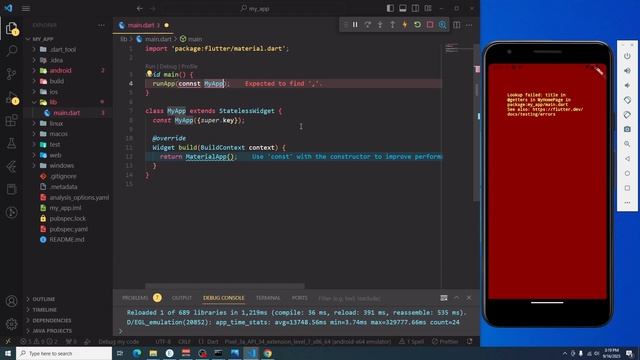Screen dimensions: 640x360
Task: Open the emulator extended controls ellipsis
Action: (x=627, y=203)
